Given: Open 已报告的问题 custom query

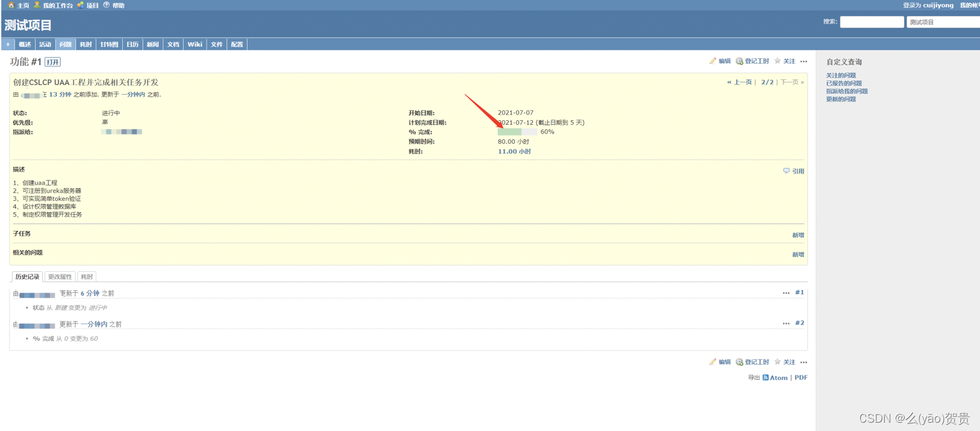Looking at the screenshot, I should (x=844, y=83).
